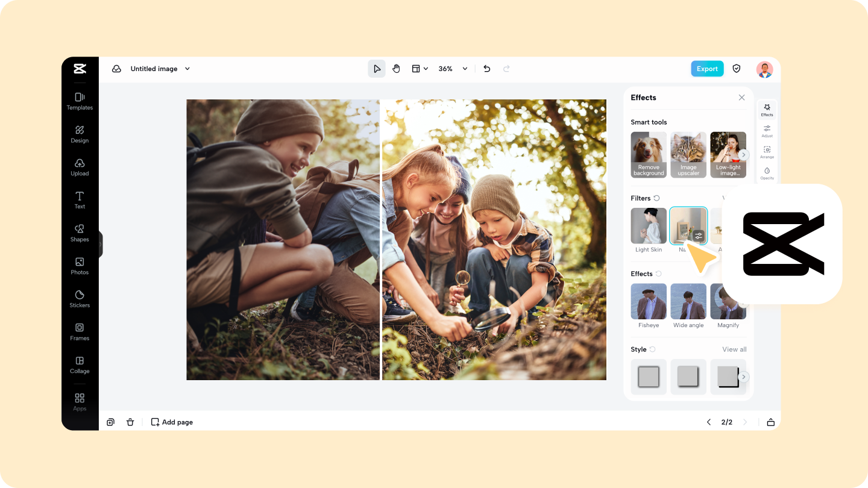Undo the last action
This screenshot has height=488, width=868.
pos(487,69)
